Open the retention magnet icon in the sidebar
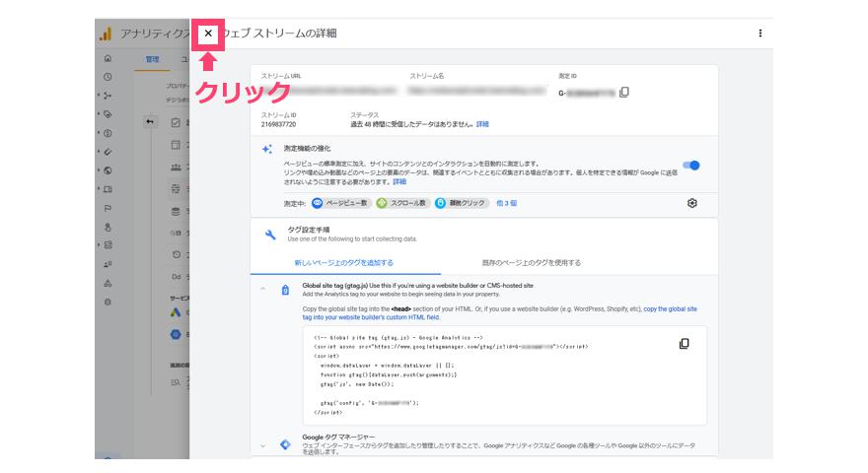This screenshot has height=473, width=868. (x=108, y=152)
